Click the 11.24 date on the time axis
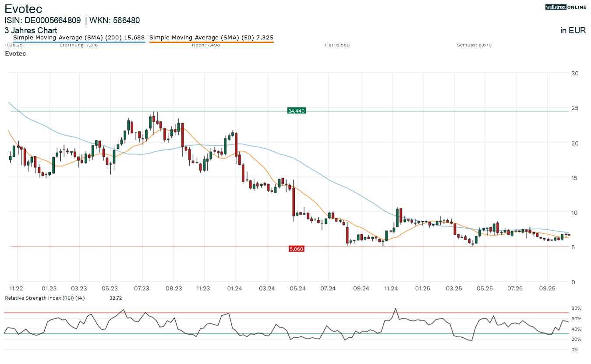The width and height of the screenshot is (591, 364). [391, 288]
